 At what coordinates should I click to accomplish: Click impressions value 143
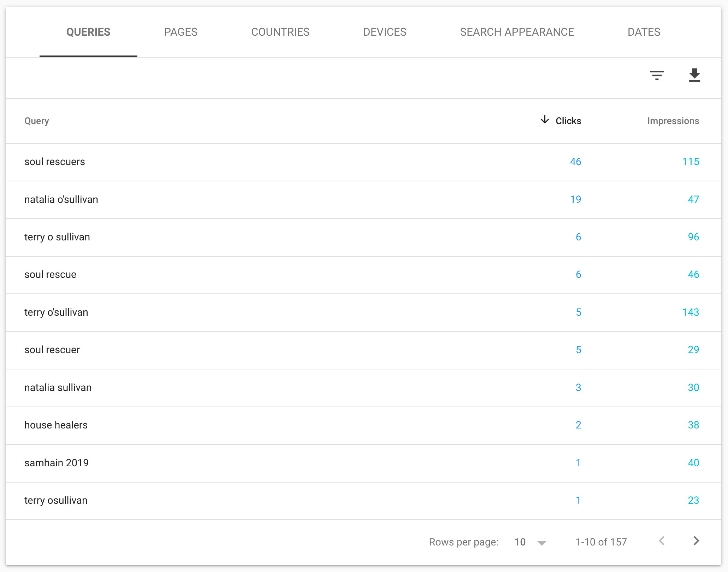click(x=691, y=312)
